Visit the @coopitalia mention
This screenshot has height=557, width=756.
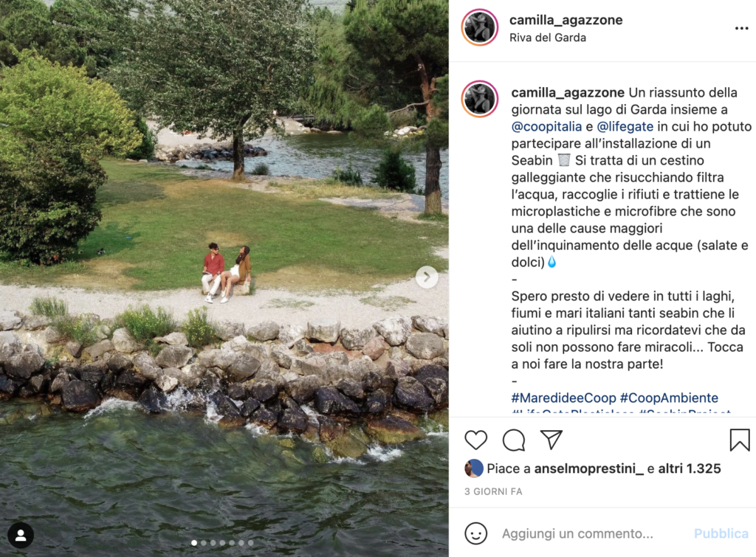546,127
